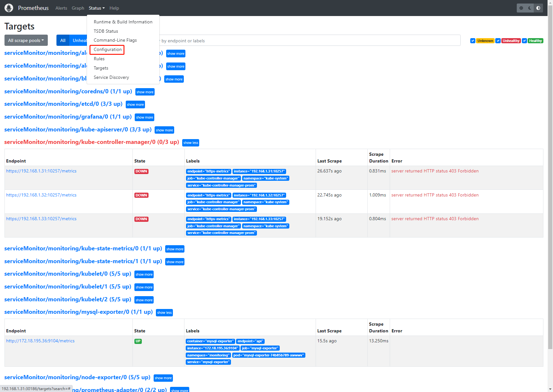The width and height of the screenshot is (553, 392).
Task: Click the 13.250ms scrape duration value
Action: (379, 341)
